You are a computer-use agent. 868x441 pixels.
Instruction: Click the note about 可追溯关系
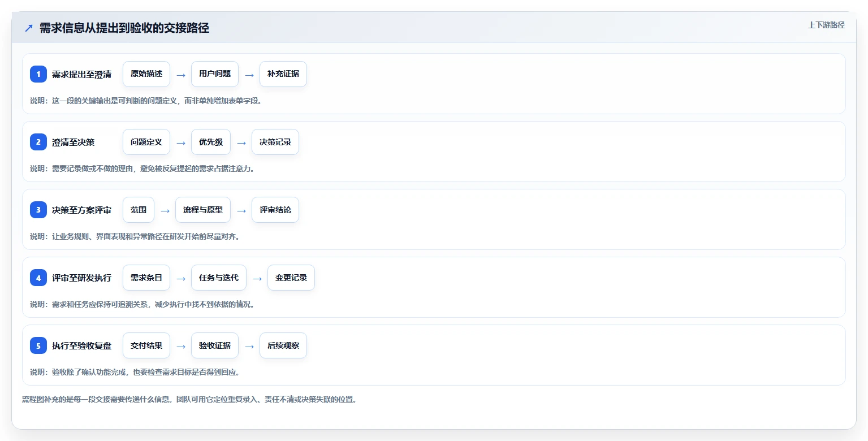pyautogui.click(x=142, y=304)
